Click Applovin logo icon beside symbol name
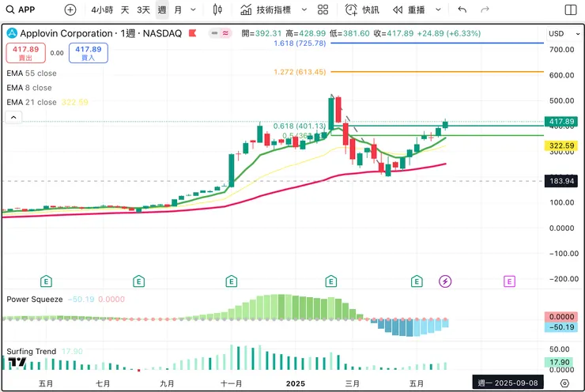This screenshot has height=392, width=585. pos(12,33)
